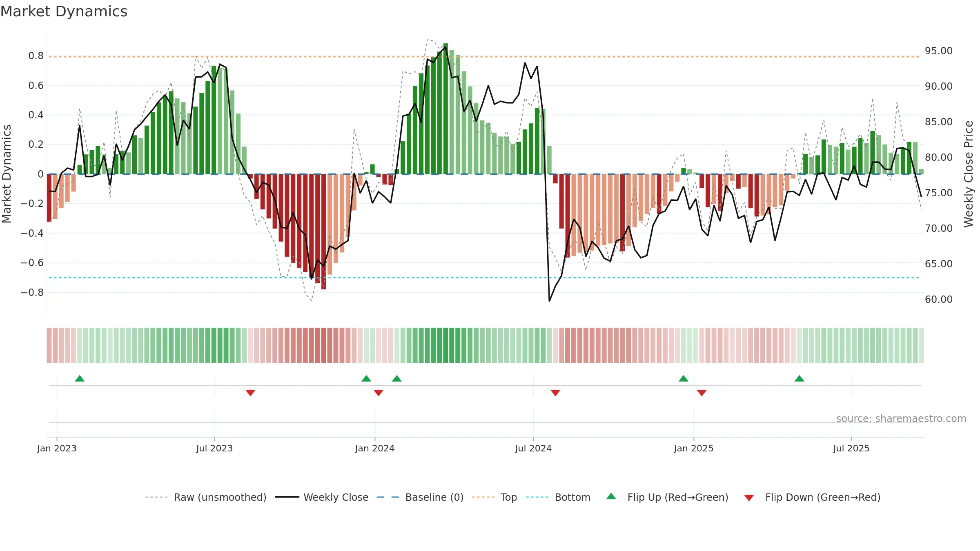The height and width of the screenshot is (551, 980).
Task: Click the Jul 2023 x-axis label
Action: [214, 448]
